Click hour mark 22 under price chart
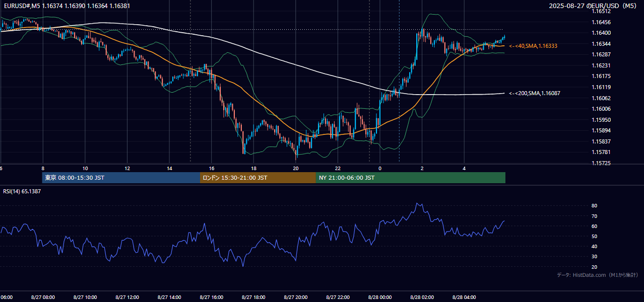The width and height of the screenshot is (644, 302). 338,168
